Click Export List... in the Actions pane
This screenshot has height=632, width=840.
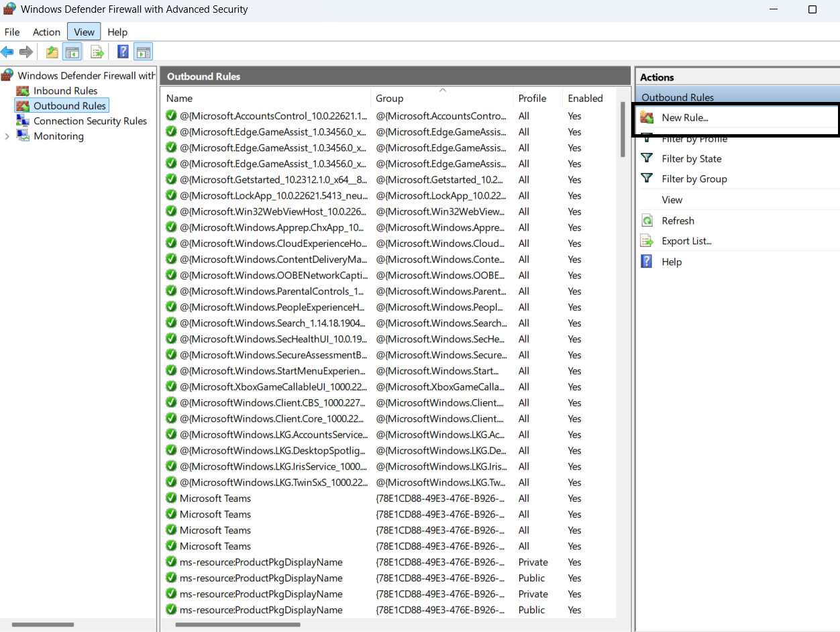pos(686,241)
